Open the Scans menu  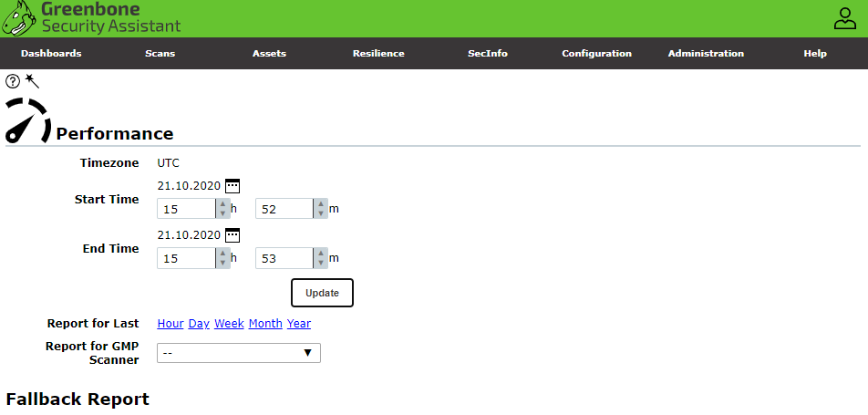160,54
